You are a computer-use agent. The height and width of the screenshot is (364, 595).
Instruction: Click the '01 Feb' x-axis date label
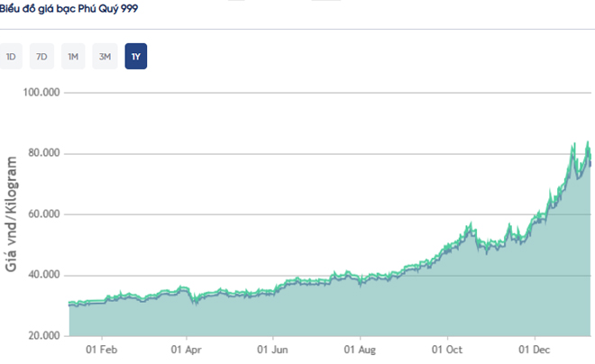101,349
